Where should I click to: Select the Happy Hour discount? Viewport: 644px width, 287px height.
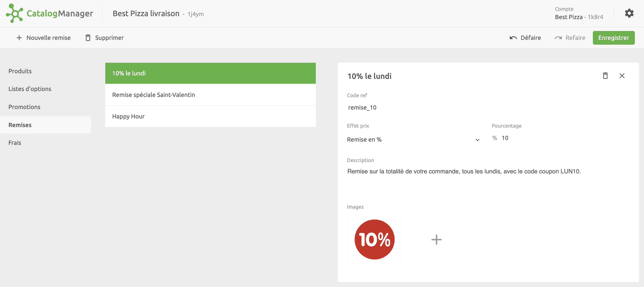(x=128, y=116)
